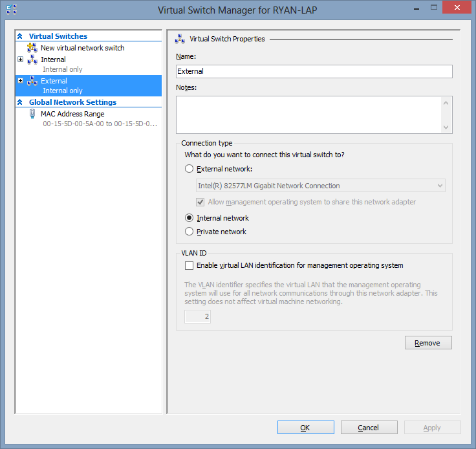The width and height of the screenshot is (476, 449).
Task: Select the External network radio button
Action: click(189, 169)
